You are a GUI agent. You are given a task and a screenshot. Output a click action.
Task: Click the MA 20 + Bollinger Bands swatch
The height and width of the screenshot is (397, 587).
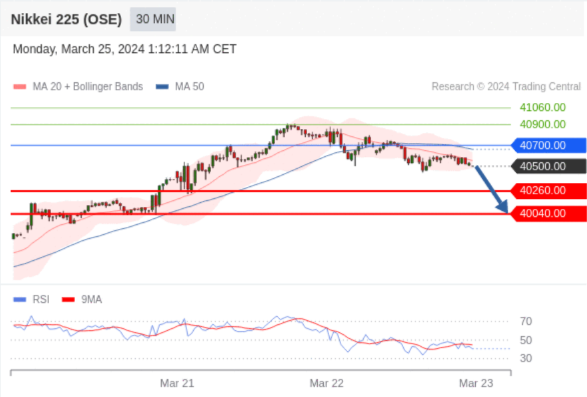pyautogui.click(x=20, y=87)
